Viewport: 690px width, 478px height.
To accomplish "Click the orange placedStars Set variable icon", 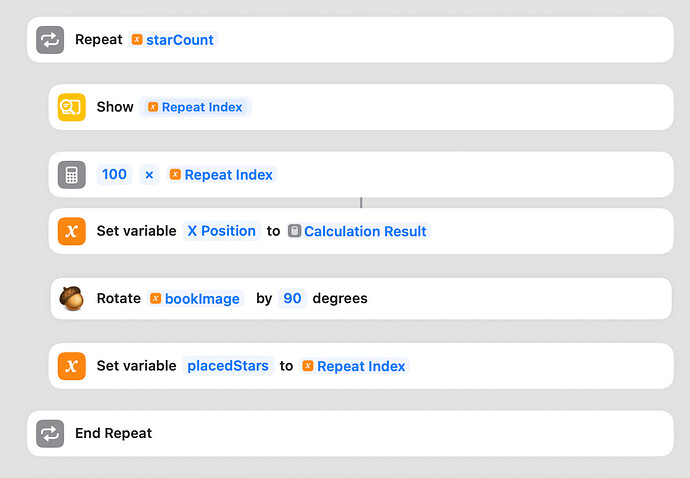I will point(72,366).
